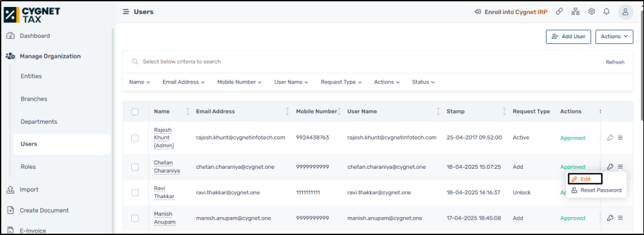This screenshot has width=644, height=235.
Task: Open the Rajesh Khunt (Admin) name link
Action: tap(164, 138)
